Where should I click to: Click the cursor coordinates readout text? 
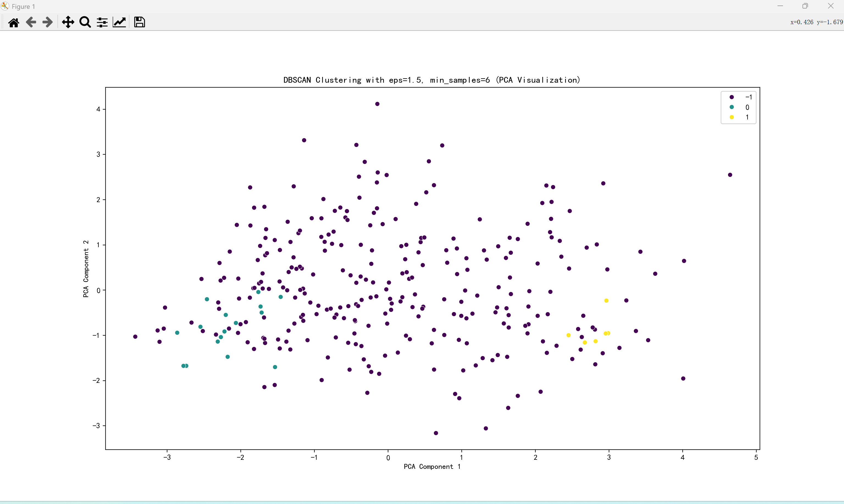(816, 22)
